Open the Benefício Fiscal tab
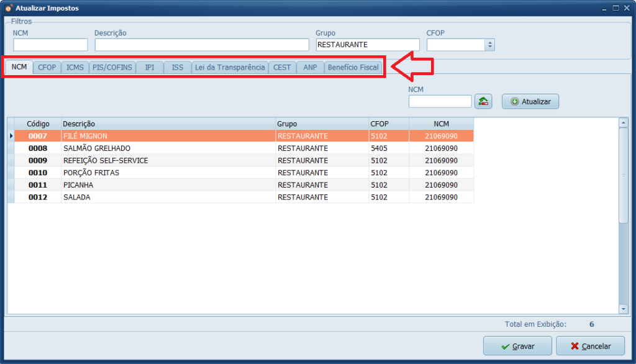Image resolution: width=636 pixels, height=364 pixels. 353,67
